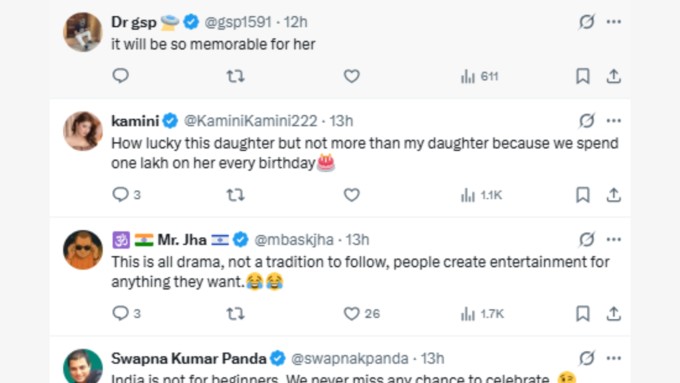Bookmark the kamini tweet

pyautogui.click(x=582, y=195)
